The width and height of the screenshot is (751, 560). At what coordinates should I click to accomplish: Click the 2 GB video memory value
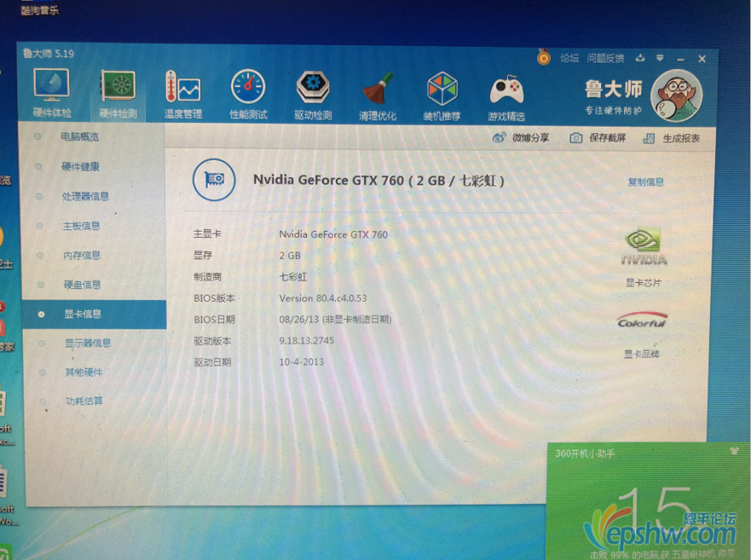pos(290,256)
